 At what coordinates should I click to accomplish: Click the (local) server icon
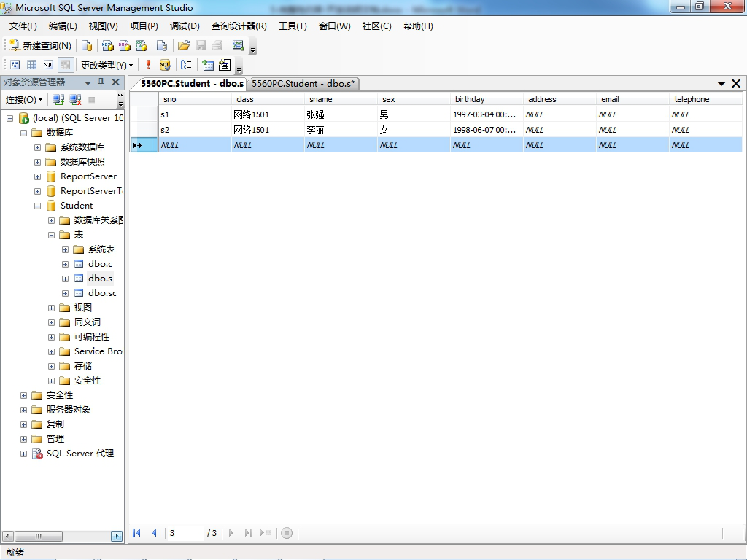24,118
